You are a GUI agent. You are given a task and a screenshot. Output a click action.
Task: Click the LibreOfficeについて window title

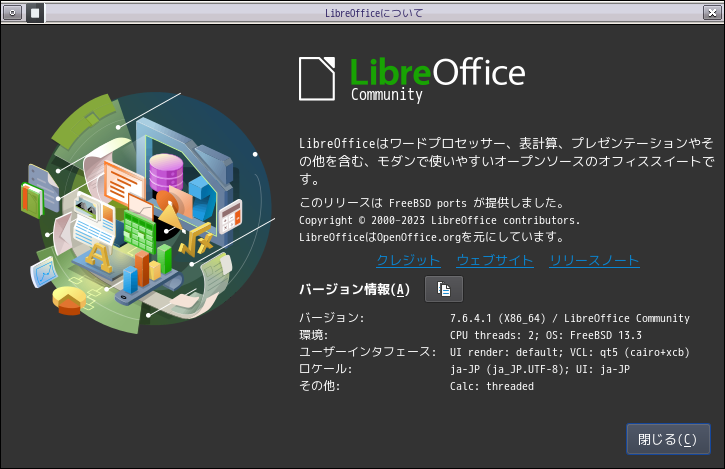coord(374,13)
